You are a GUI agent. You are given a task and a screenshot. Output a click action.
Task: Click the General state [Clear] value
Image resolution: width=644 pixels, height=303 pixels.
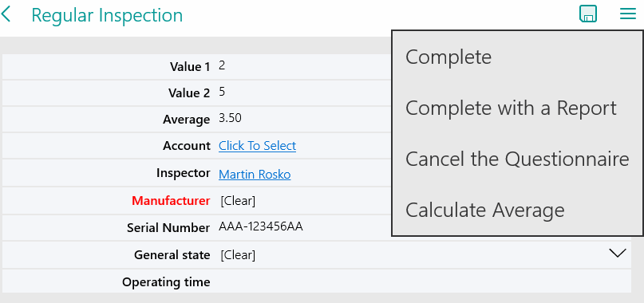pos(238,255)
